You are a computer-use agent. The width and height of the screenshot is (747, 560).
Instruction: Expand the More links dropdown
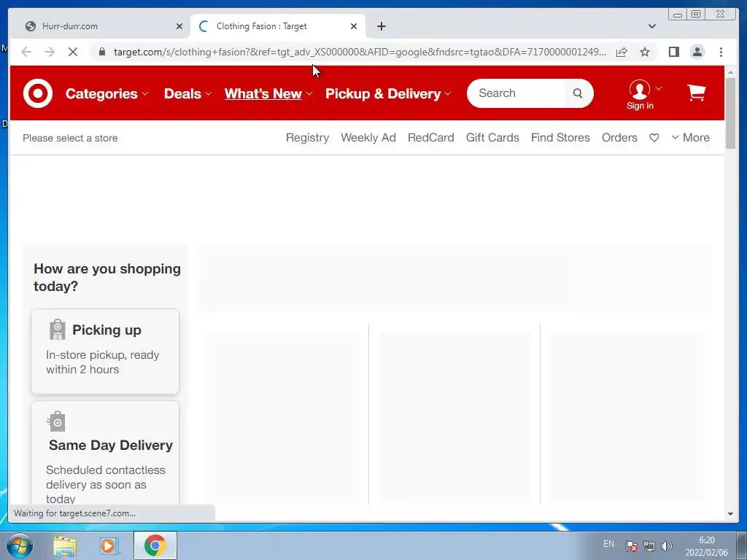click(691, 138)
